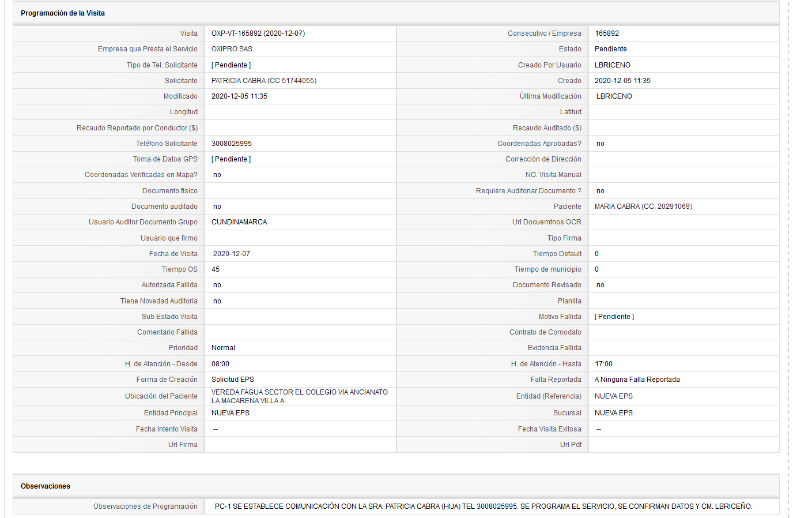Screen dimensions: 812x518
Task: Click A Ninguna Falla Reportada value
Action: click(x=637, y=380)
